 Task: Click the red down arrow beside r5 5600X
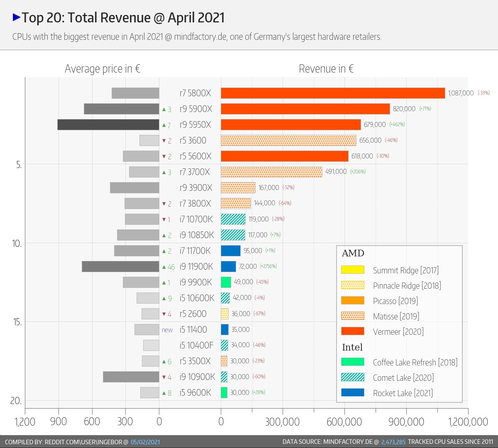pos(164,157)
